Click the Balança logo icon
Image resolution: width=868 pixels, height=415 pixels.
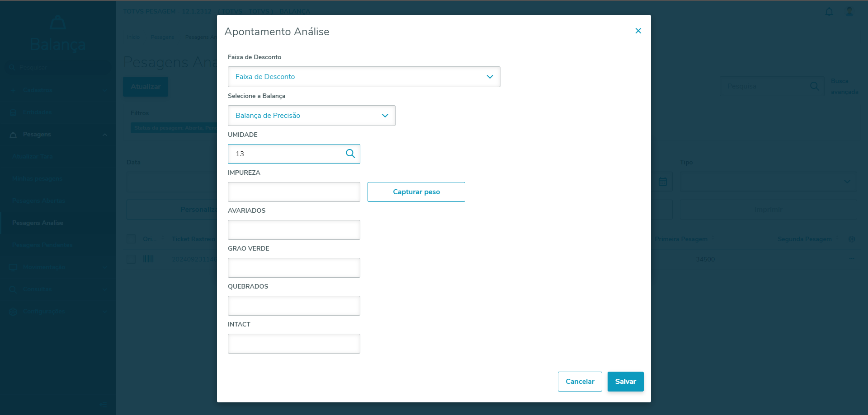coord(58,23)
